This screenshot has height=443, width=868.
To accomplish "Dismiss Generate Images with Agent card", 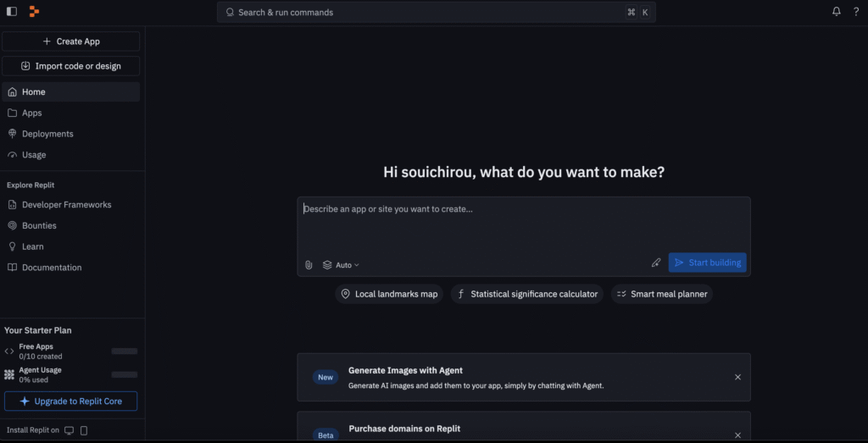I will (x=737, y=377).
